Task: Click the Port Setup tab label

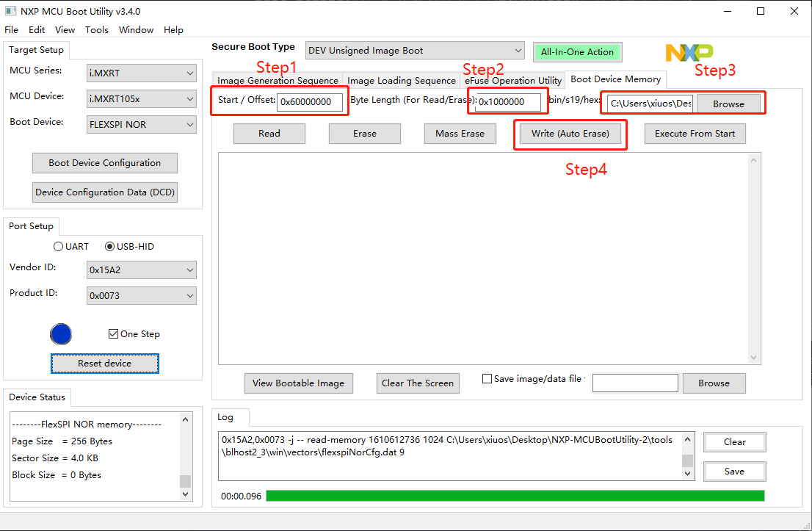Action: [x=31, y=226]
